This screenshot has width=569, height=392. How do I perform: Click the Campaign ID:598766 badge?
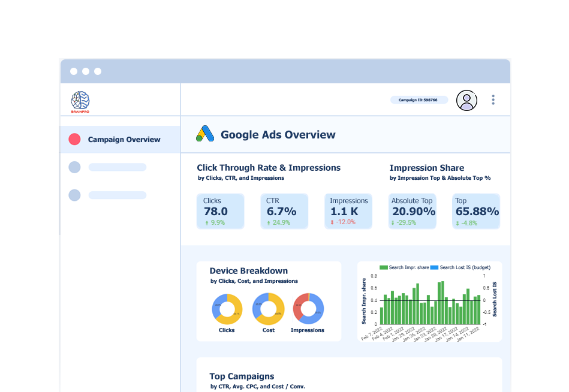419,100
